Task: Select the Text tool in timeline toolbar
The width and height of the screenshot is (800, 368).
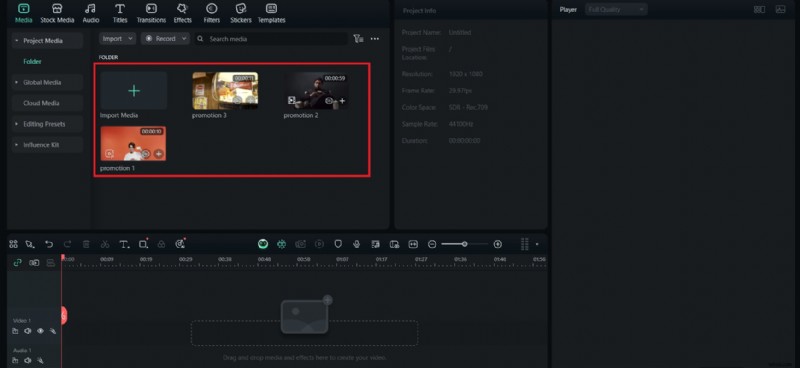Action: [x=124, y=244]
